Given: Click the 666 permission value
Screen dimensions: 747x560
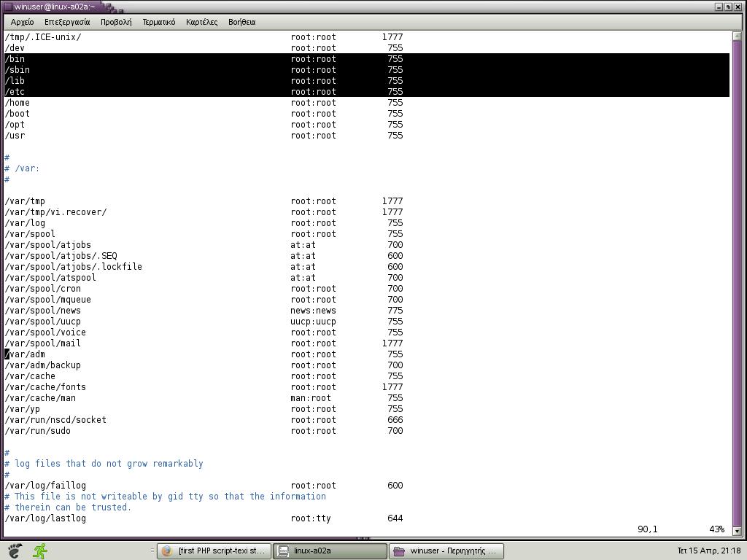Looking at the screenshot, I should 395,421.
